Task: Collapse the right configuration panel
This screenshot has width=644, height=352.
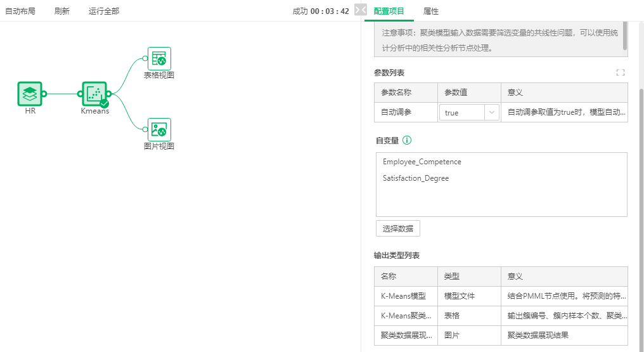Action: tap(360, 10)
